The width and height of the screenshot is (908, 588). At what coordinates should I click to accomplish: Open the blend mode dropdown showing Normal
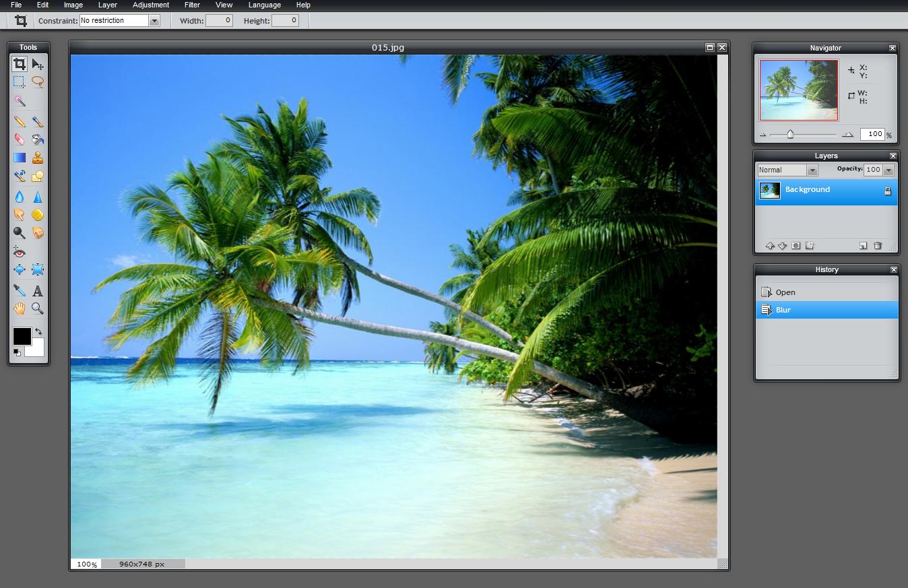pyautogui.click(x=812, y=170)
